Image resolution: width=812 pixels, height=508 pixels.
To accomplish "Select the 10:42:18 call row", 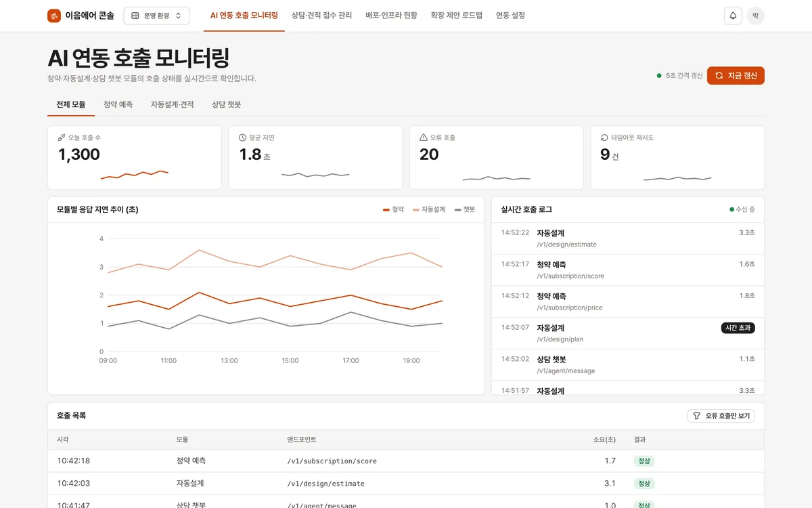I will tap(406, 461).
